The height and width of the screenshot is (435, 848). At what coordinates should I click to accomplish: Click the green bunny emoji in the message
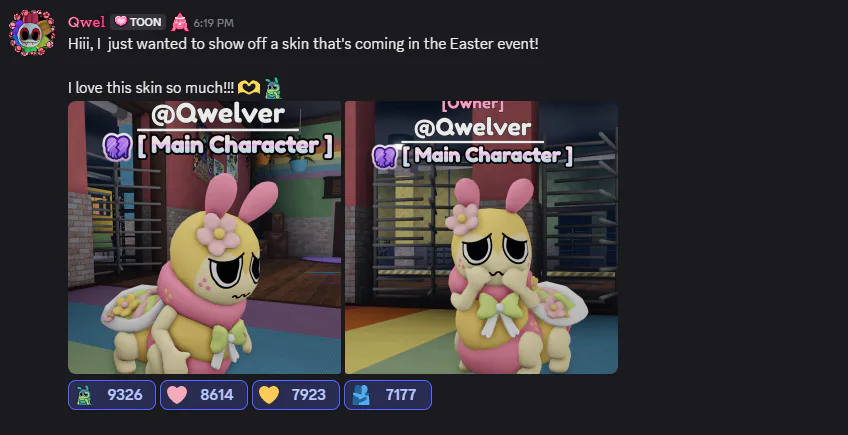(273, 88)
